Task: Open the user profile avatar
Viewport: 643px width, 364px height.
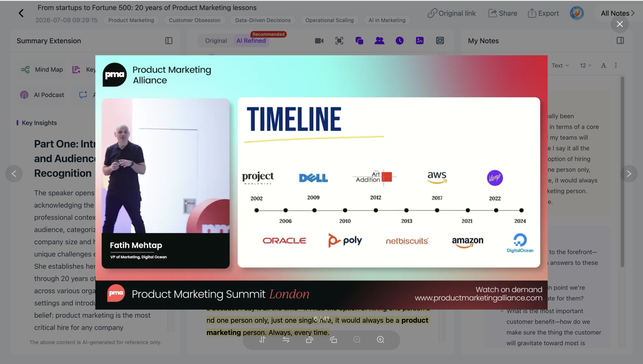Action: [x=577, y=13]
